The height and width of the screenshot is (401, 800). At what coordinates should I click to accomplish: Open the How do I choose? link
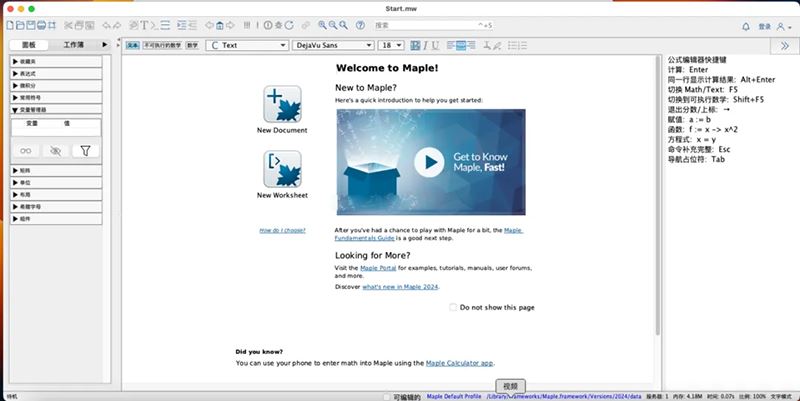coord(282,231)
